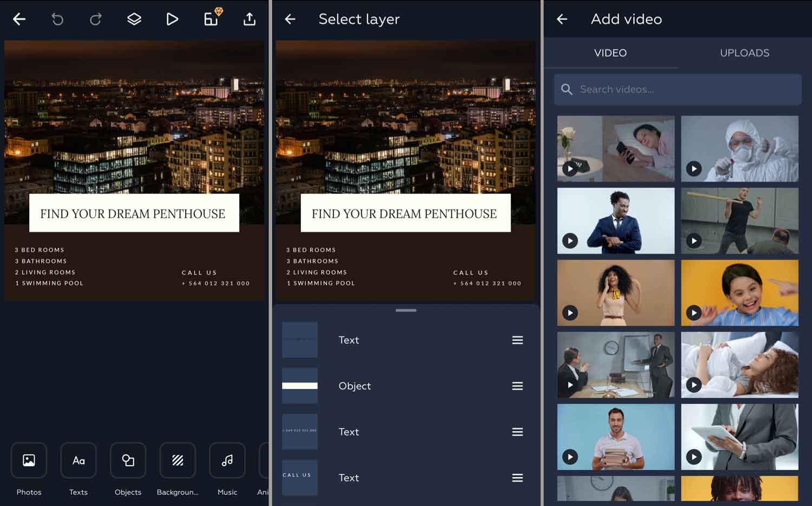Grab reorder handle of first Text layer

518,340
